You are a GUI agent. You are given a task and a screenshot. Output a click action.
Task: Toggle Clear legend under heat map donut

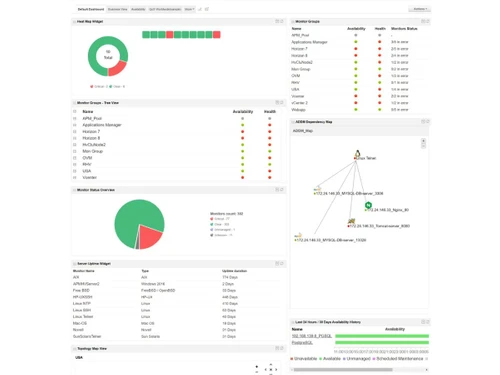point(117,86)
